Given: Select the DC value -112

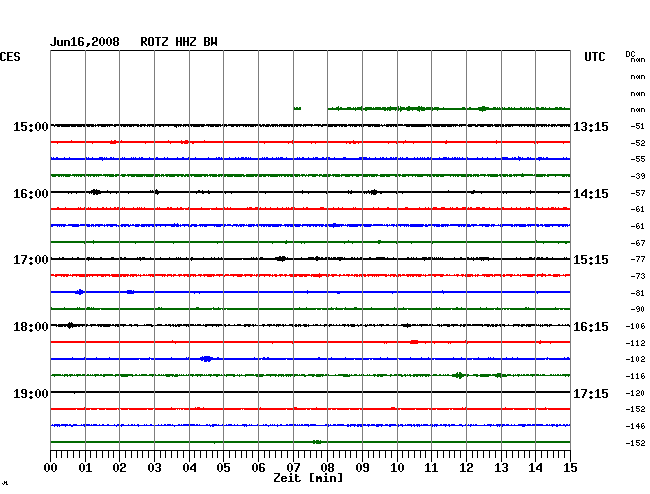Looking at the screenshot, I should 635,343.
